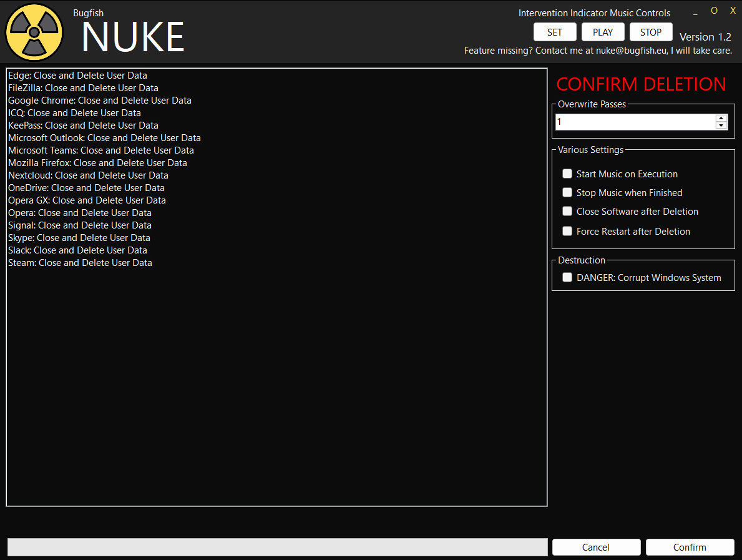The width and height of the screenshot is (742, 560).
Task: Click the Intervention Indicator Music Controls label
Action: coord(594,13)
